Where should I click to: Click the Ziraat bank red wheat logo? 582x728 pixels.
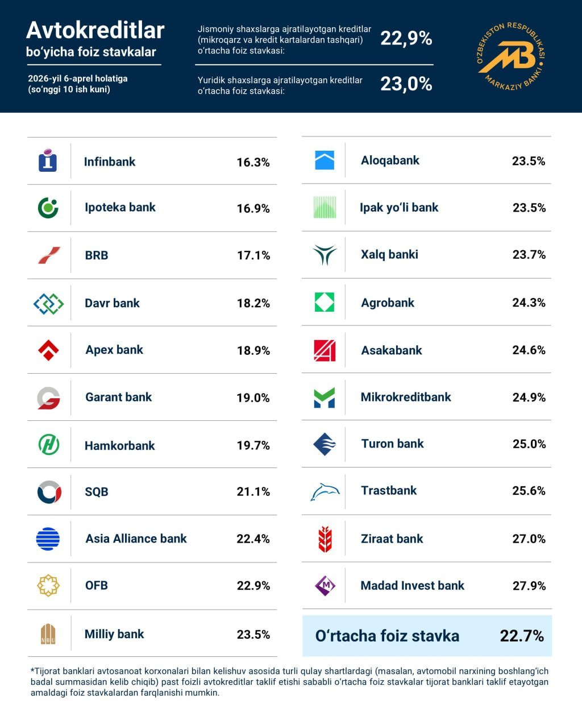[x=325, y=539]
